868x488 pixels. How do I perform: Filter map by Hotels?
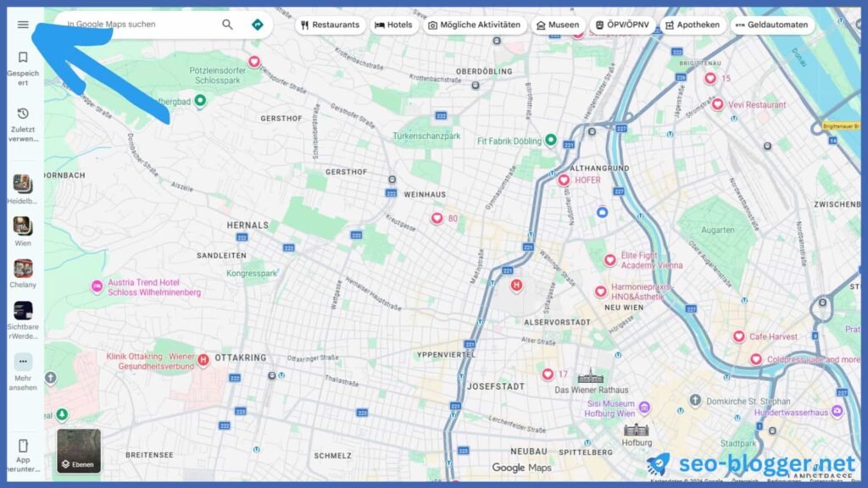click(393, 25)
